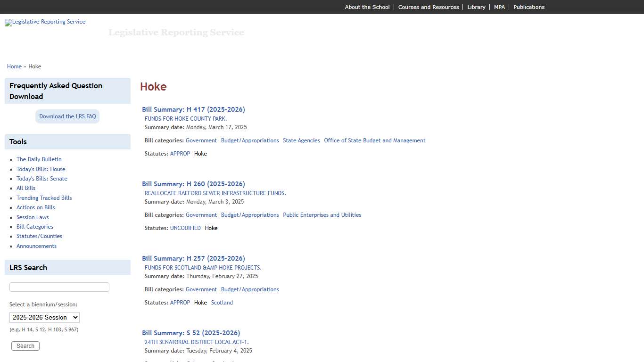View FUNDS FOR SCOTLAND & HOKE PROJECTS summary
The height and width of the screenshot is (362, 644).
coord(203,267)
